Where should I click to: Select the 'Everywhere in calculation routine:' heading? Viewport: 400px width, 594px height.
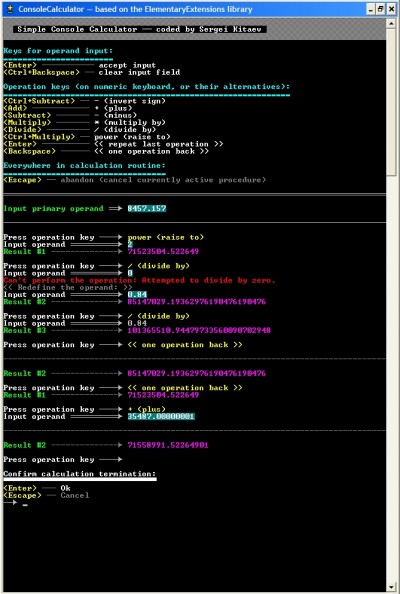[x=84, y=166]
